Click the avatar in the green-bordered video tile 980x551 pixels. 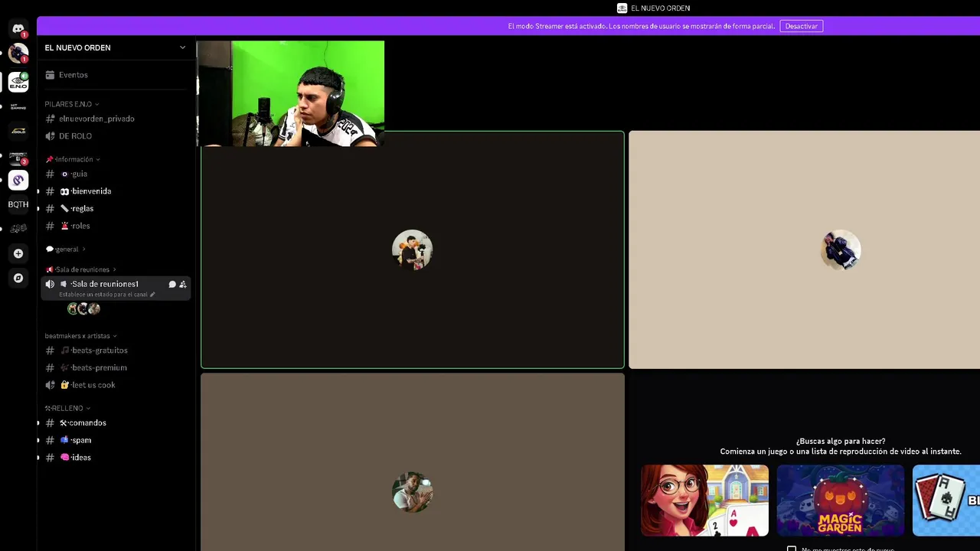point(412,249)
